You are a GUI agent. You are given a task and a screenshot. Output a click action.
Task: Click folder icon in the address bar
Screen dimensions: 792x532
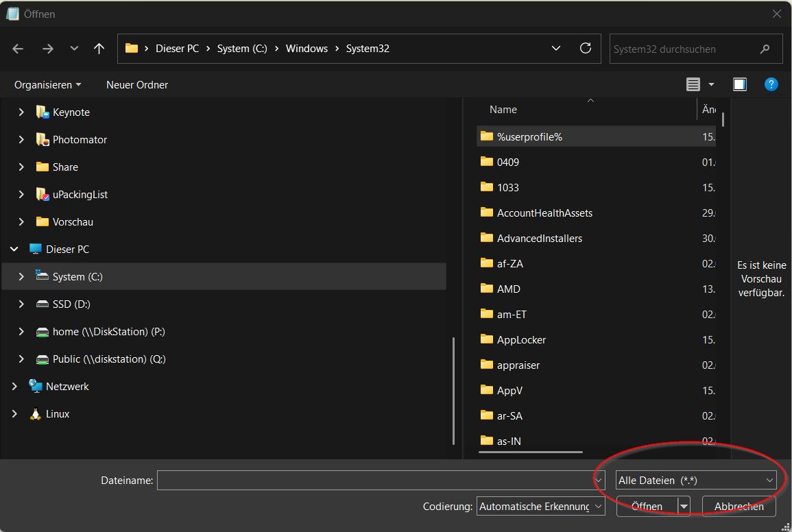tap(132, 49)
